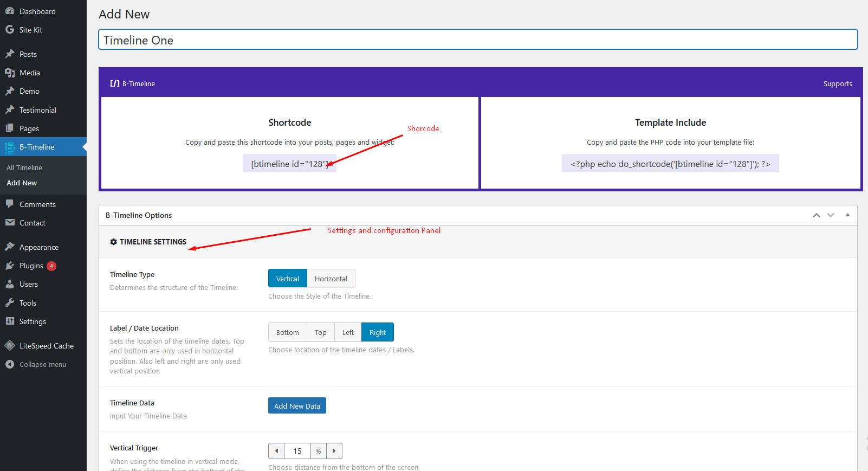Screen dimensions: 868x471
Task: Copy the PHP template code box
Action: pyautogui.click(x=670, y=164)
